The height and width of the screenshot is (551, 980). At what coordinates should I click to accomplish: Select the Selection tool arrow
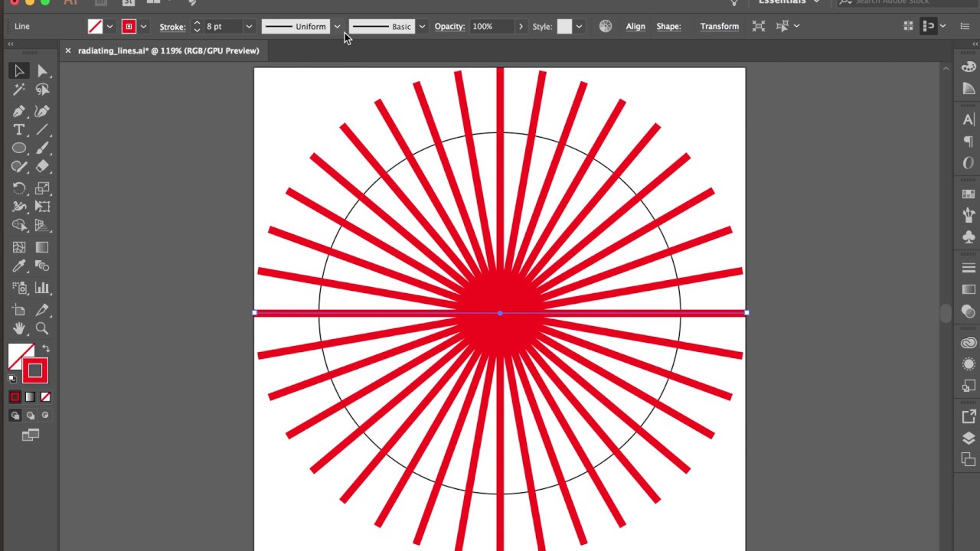tap(19, 71)
